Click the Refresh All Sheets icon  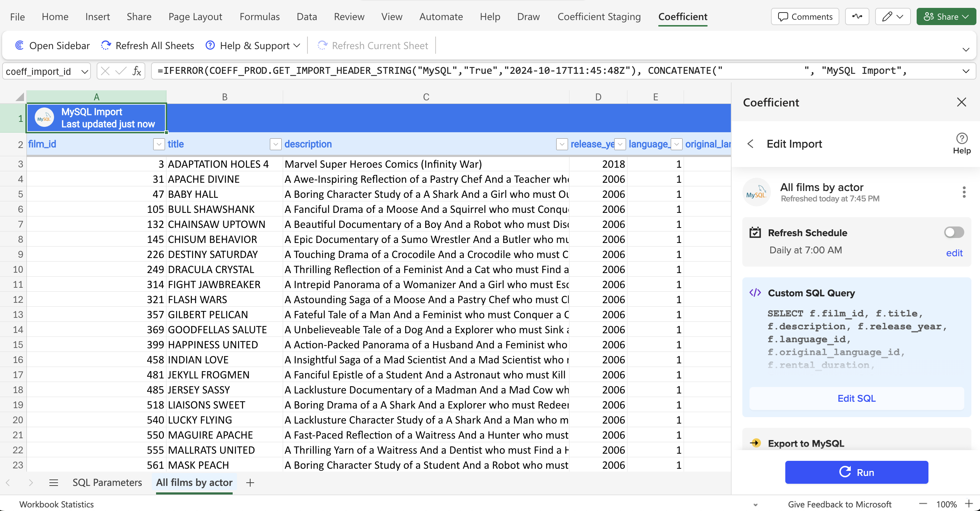[106, 45]
